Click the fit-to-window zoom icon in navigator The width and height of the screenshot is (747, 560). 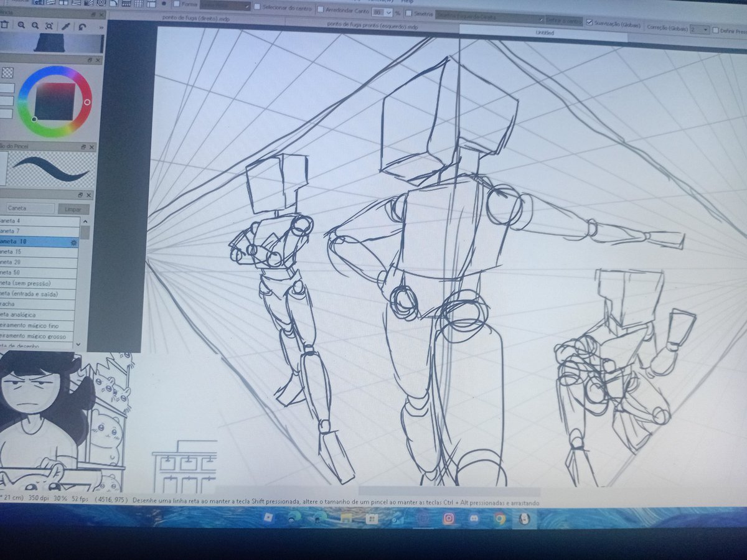pos(49,26)
